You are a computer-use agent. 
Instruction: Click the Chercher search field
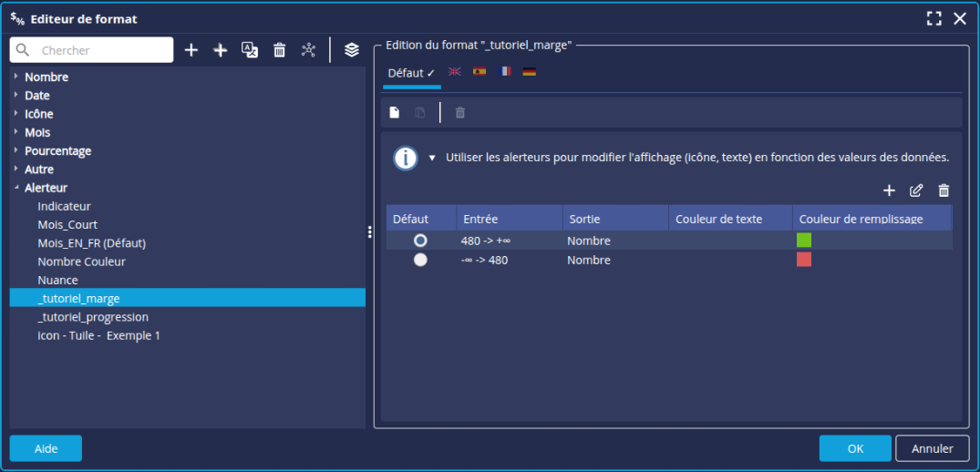click(100, 50)
